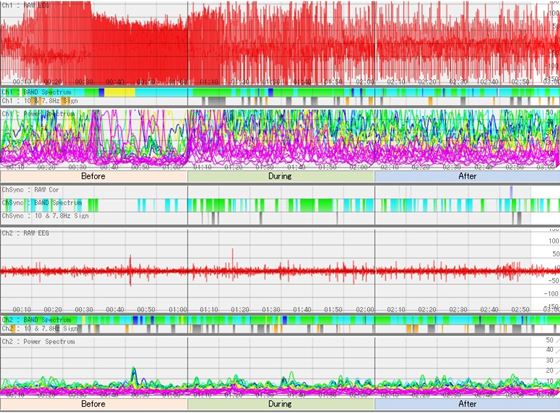
Task: Click the 01:00 time marker on Ch2 RAW EEG
Action: pos(178,309)
